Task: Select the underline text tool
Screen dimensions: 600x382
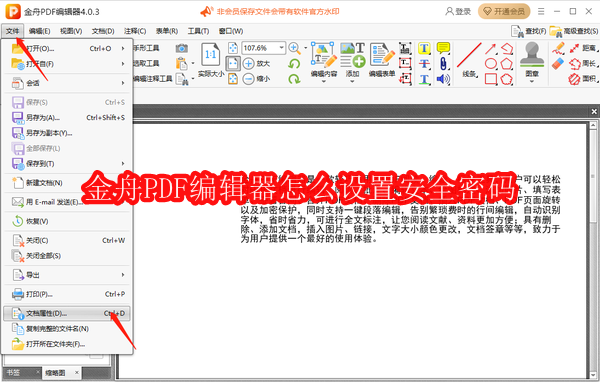Action: [424, 79]
